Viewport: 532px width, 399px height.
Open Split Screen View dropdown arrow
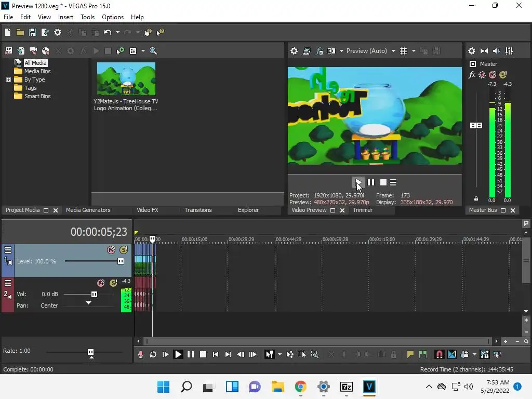(341, 51)
